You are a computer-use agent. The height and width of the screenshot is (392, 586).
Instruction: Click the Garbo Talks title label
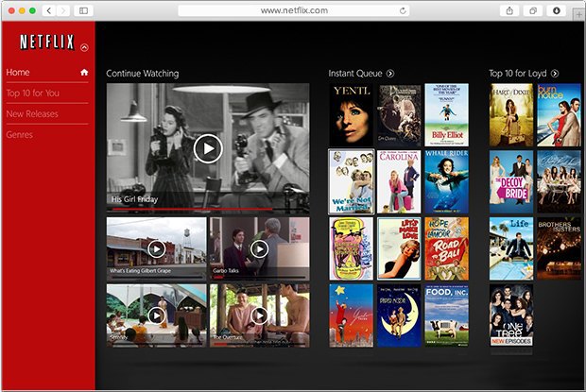(x=226, y=271)
